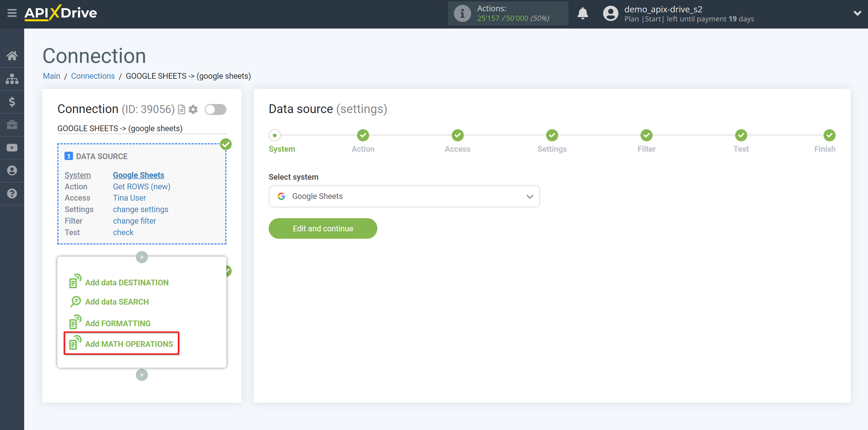This screenshot has height=430, width=868.
Task: Go to Connections breadcrumb
Action: click(93, 76)
